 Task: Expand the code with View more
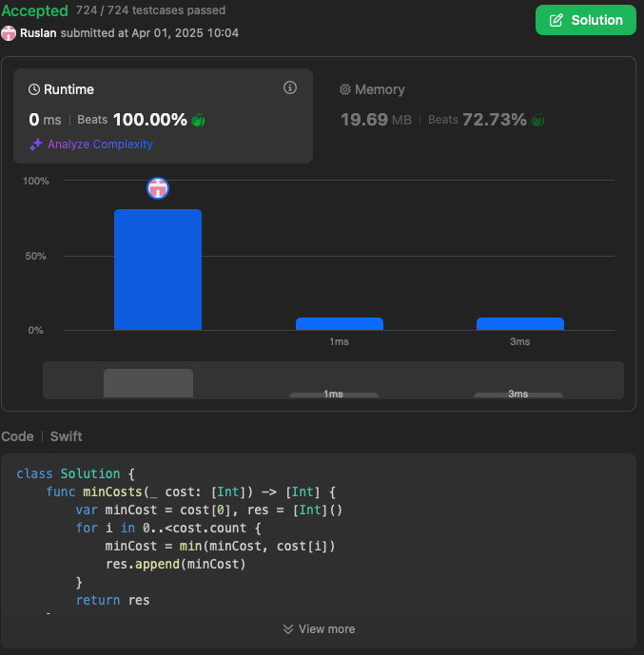coord(319,628)
